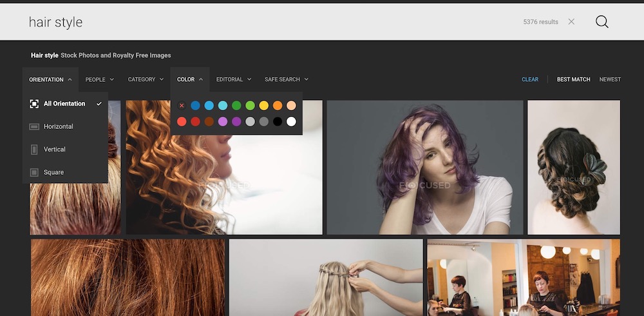The image size is (644, 316).
Task: Sort results by Newest
Action: coord(610,79)
